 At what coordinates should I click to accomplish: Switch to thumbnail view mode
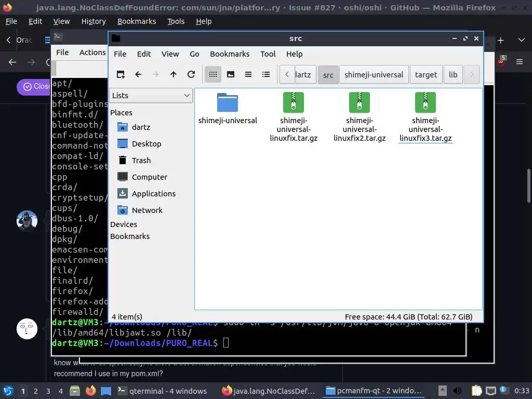(231, 74)
